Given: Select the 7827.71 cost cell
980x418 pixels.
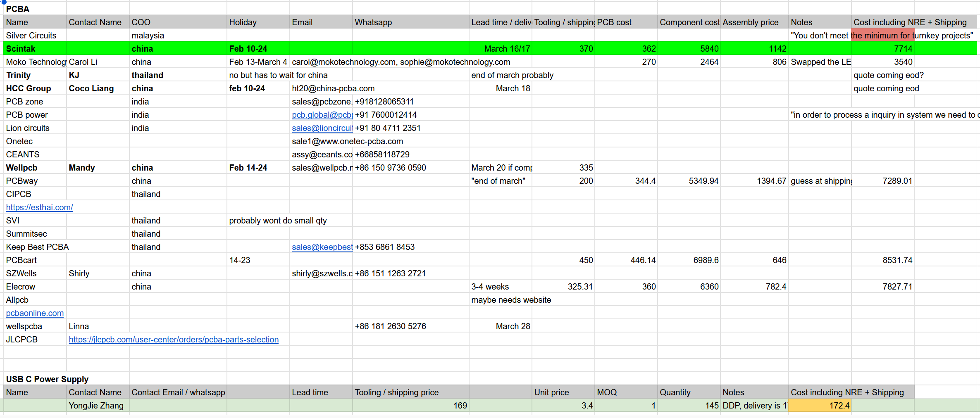Looking at the screenshot, I should tap(883, 287).
